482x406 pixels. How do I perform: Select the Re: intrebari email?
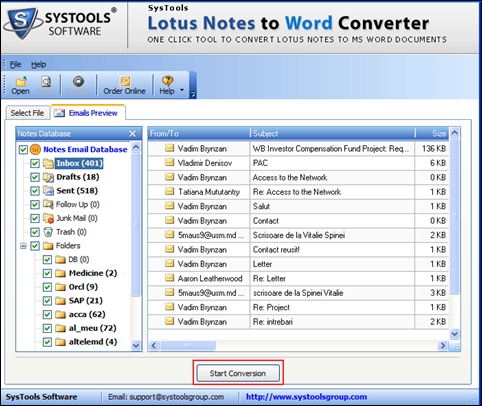pos(273,322)
